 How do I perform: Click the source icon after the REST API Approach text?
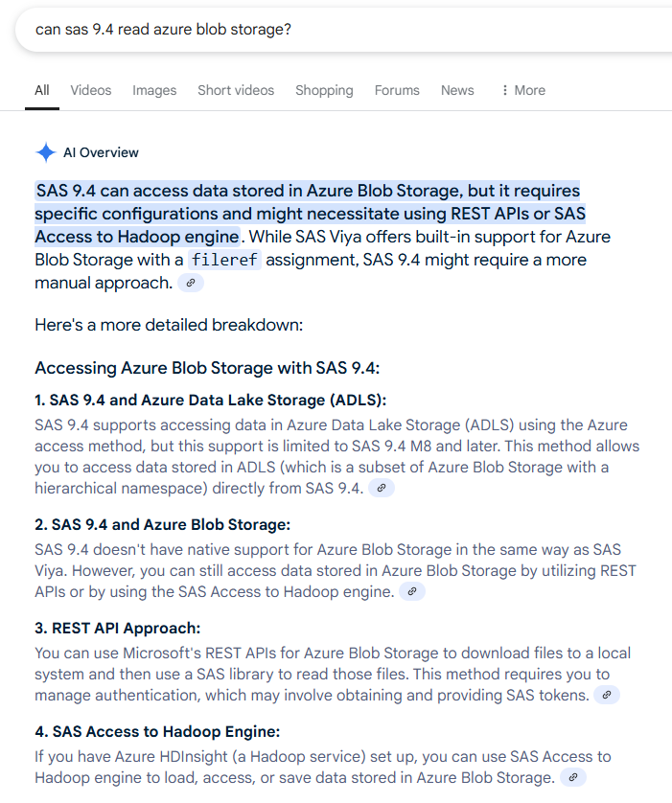(x=606, y=695)
